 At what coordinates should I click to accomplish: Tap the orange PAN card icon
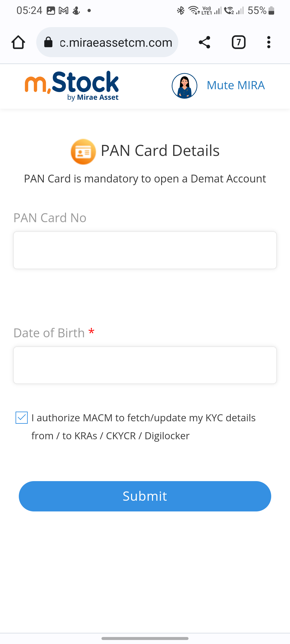[x=83, y=152]
